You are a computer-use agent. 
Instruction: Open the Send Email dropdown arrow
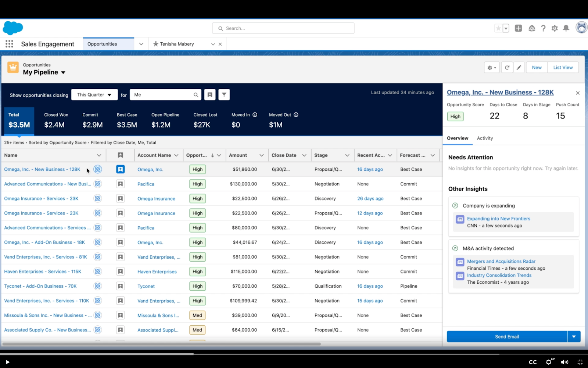coord(574,336)
